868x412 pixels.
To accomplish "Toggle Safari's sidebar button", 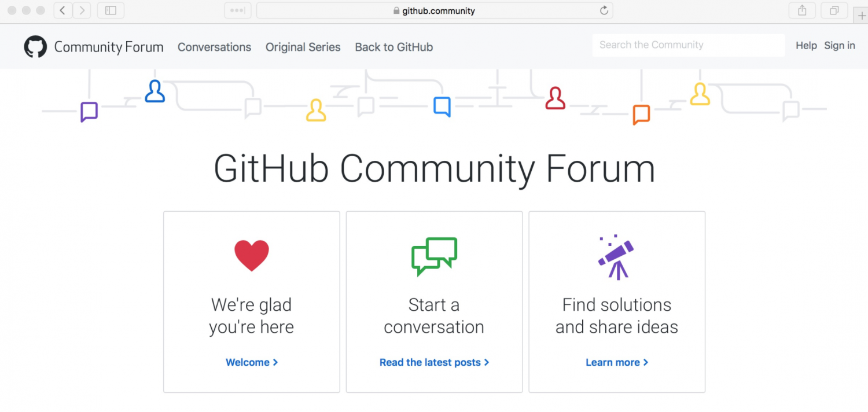I will [x=111, y=10].
